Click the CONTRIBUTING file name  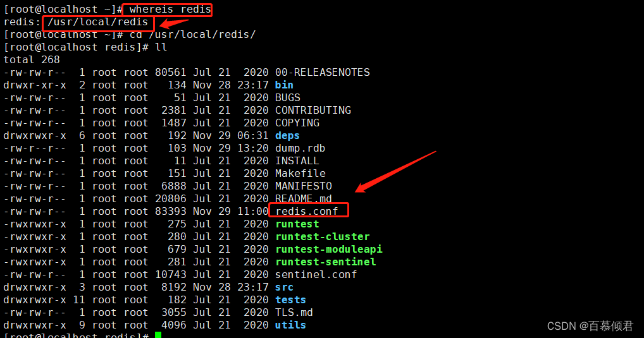[x=313, y=111]
